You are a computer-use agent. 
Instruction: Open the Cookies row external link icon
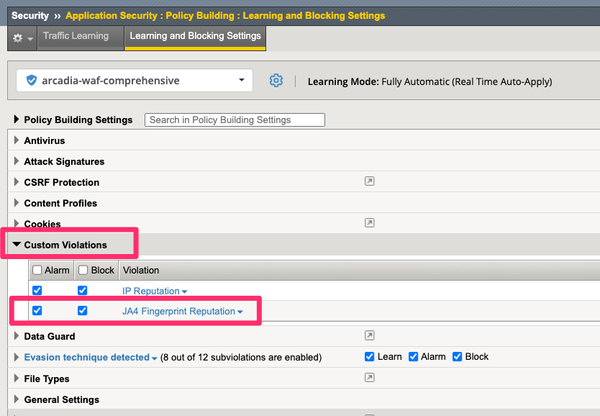pos(368,223)
